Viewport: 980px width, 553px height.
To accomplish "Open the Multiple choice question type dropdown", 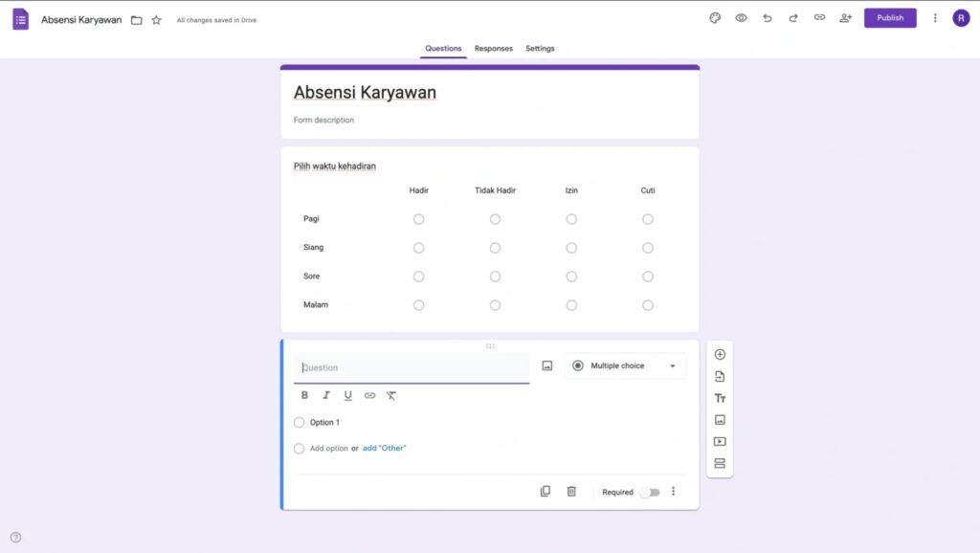I will pos(625,366).
